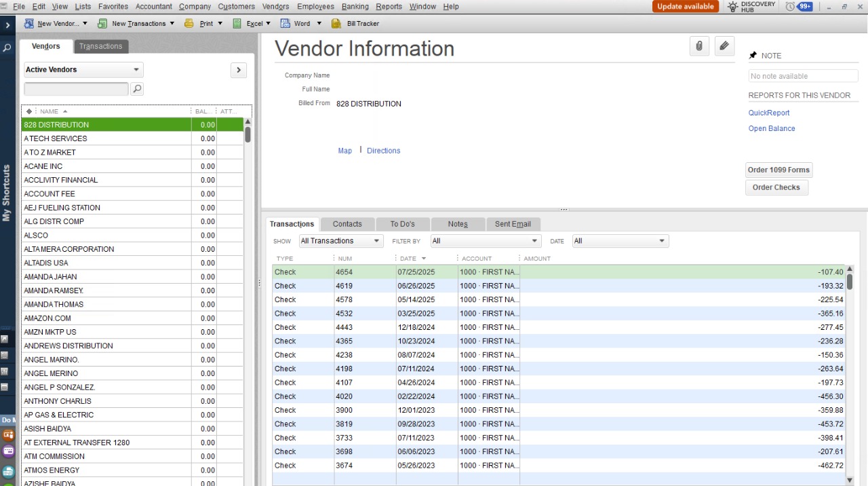Click the Print toolbar icon
868x486 pixels.
tap(189, 24)
